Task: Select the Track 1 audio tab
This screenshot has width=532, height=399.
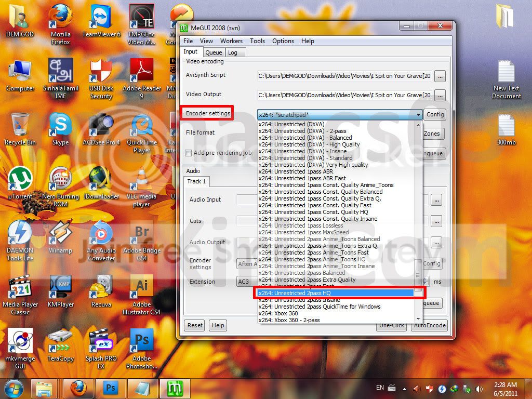Action: point(196,181)
